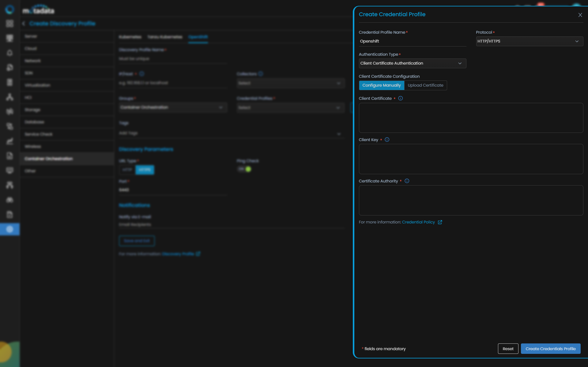The image size is (588, 367).
Task: Open the Protocol dropdown
Action: tap(529, 41)
